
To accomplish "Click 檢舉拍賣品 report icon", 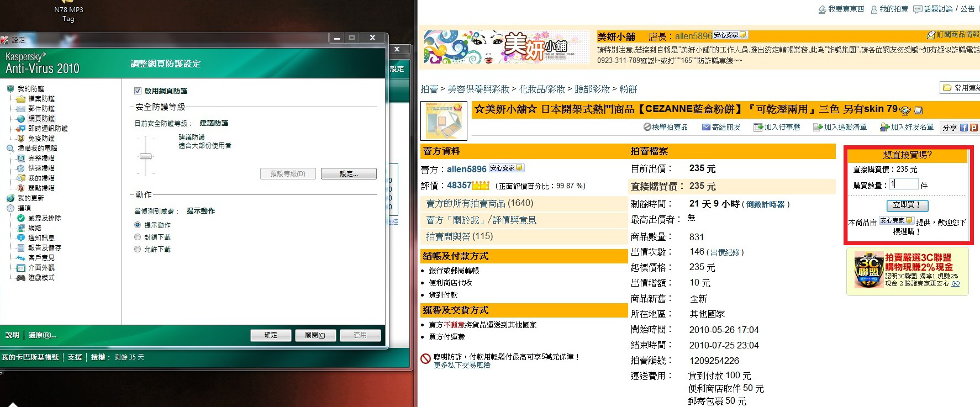I will click(647, 127).
